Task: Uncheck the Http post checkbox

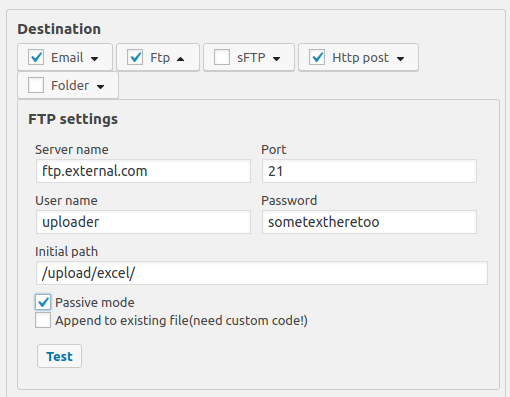Action: click(x=317, y=57)
